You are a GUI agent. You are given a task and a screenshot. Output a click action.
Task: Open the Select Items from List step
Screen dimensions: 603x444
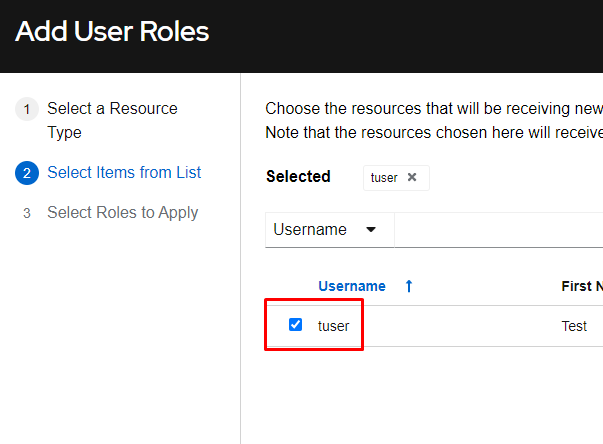pos(124,173)
